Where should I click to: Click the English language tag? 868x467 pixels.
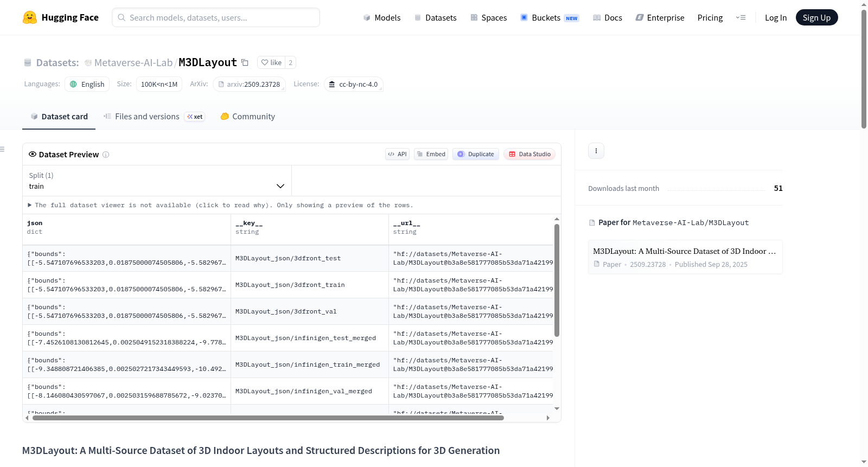click(x=87, y=84)
